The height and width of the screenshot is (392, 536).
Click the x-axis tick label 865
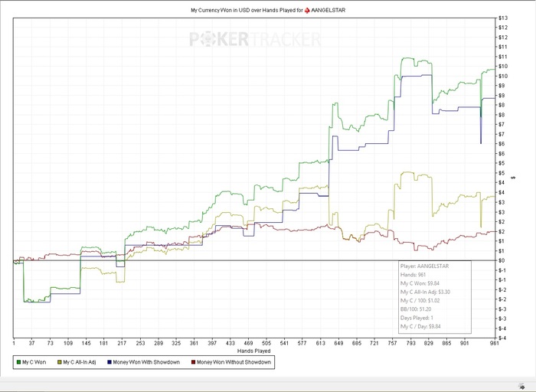pos(446,343)
